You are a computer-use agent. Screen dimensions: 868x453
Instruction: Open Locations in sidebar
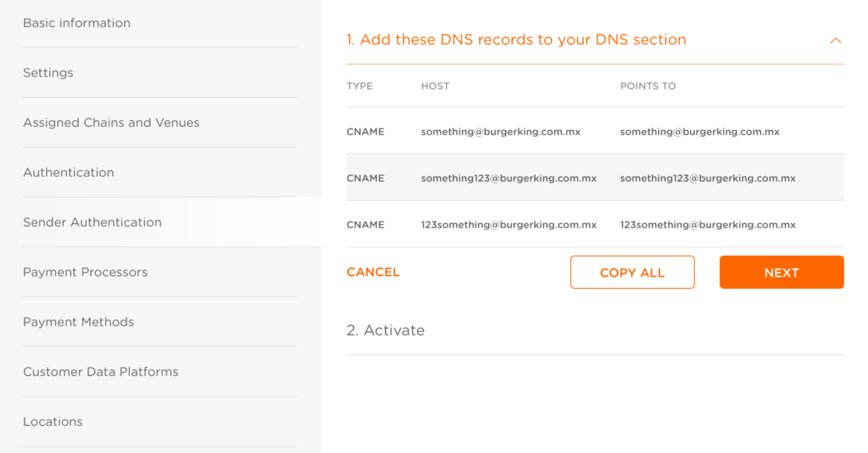tap(53, 421)
